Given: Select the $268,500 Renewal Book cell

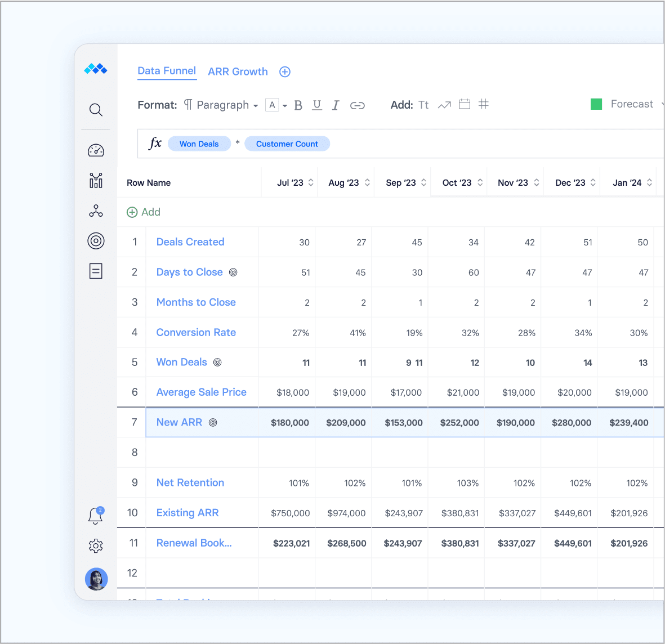Looking at the screenshot, I should point(343,543).
